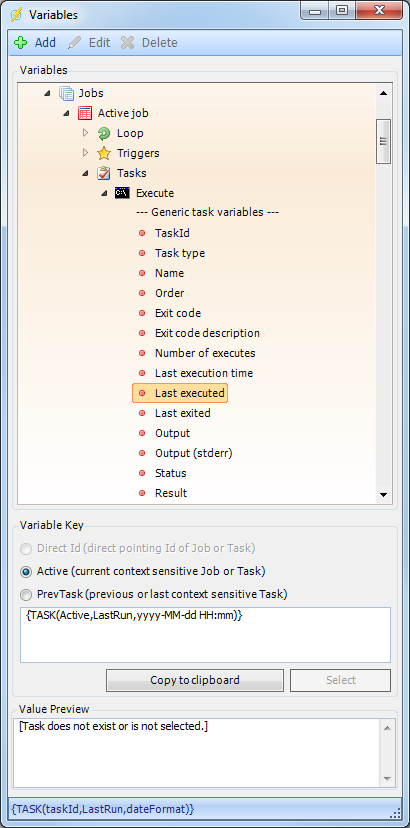410x828 pixels.
Task: Expand the Loop tree node
Action: click(x=86, y=133)
